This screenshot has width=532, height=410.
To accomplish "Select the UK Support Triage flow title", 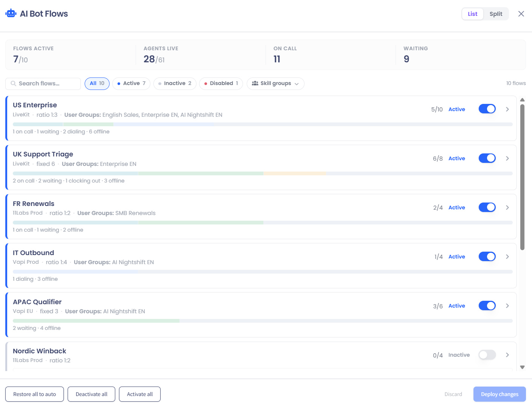I will tap(43, 154).
